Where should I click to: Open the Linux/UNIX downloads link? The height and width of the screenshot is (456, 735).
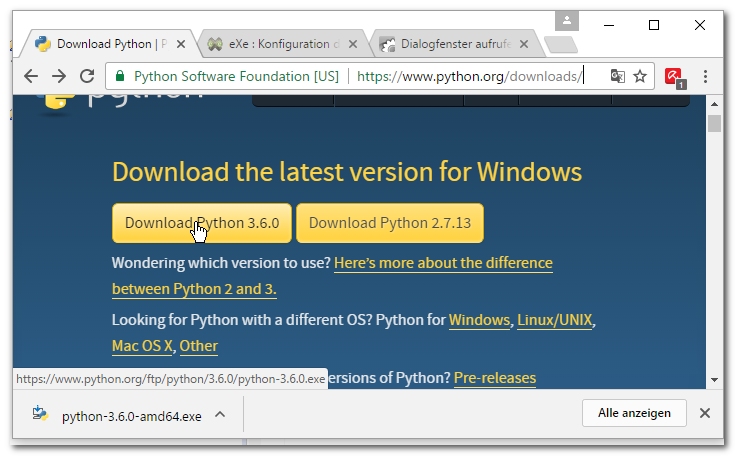click(555, 320)
